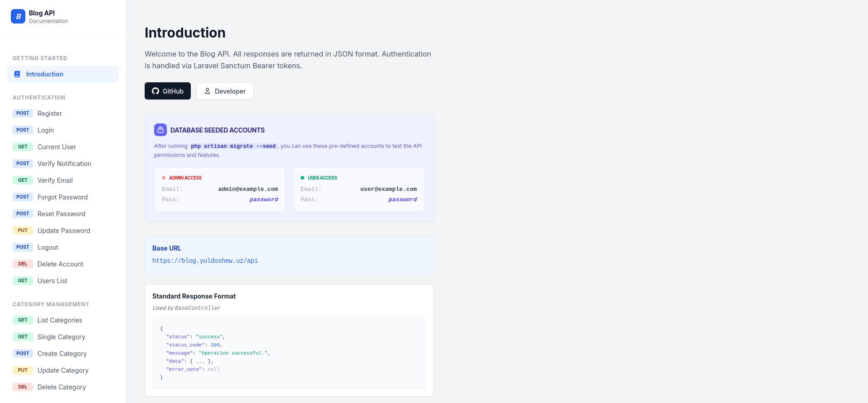Click the admin@example.com email value
The image size is (868, 403).
tap(248, 189)
